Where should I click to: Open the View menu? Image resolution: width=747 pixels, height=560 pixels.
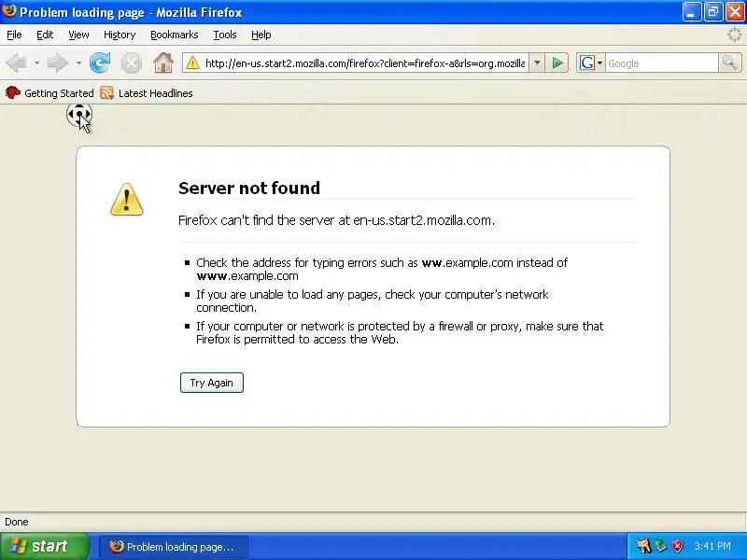[x=78, y=35]
